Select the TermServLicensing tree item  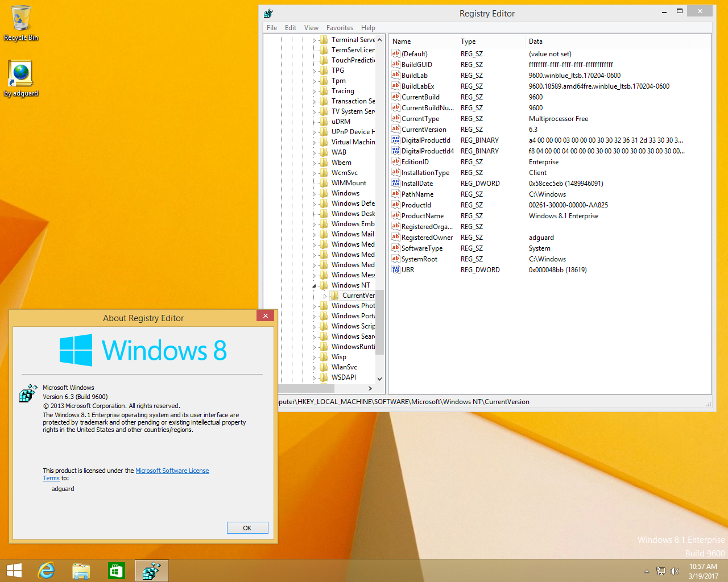pos(353,50)
